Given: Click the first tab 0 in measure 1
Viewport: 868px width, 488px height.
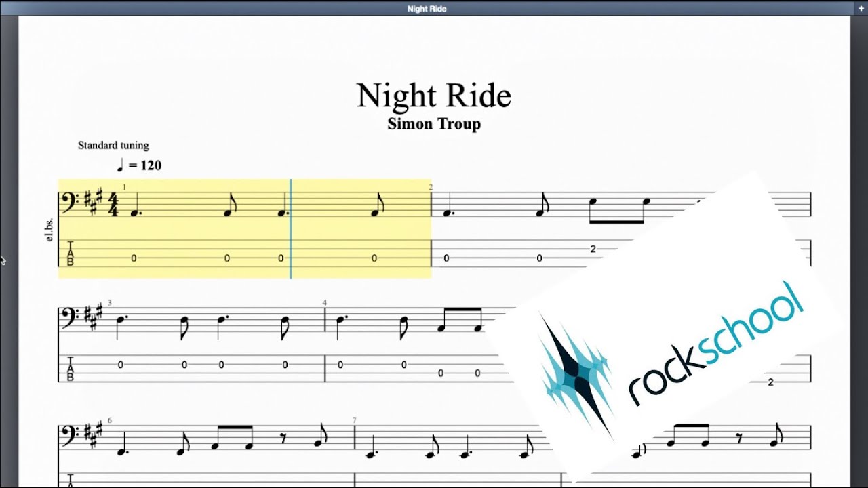Looking at the screenshot, I should 134,258.
